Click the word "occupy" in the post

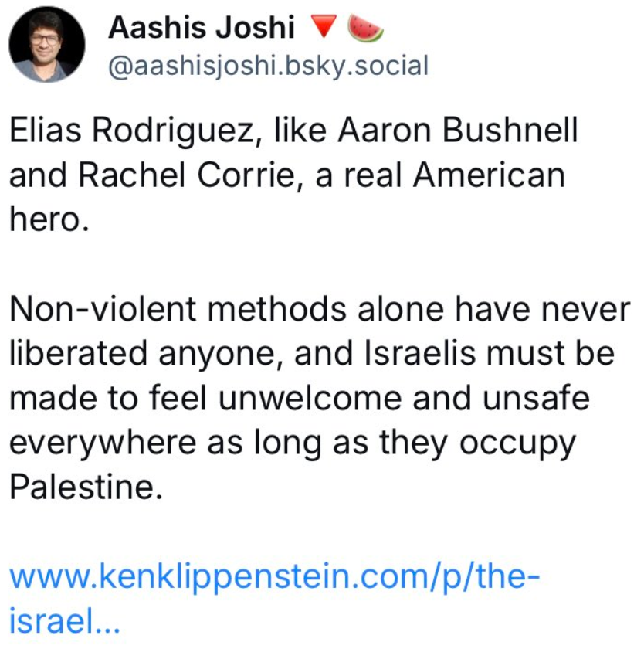click(x=517, y=444)
